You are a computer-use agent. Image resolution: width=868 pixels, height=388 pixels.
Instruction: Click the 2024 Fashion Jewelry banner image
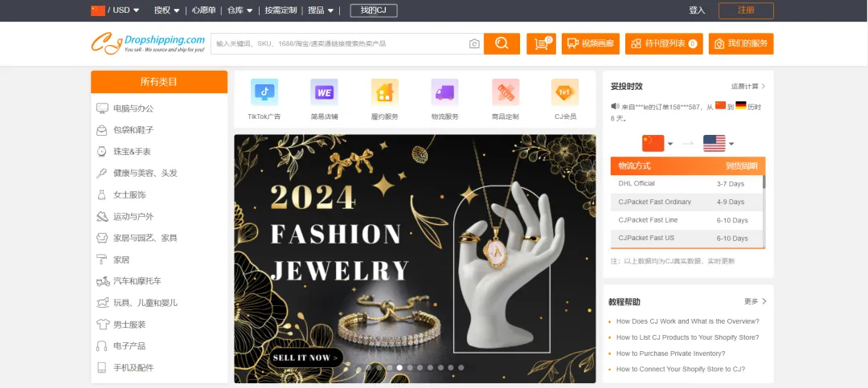pos(415,259)
